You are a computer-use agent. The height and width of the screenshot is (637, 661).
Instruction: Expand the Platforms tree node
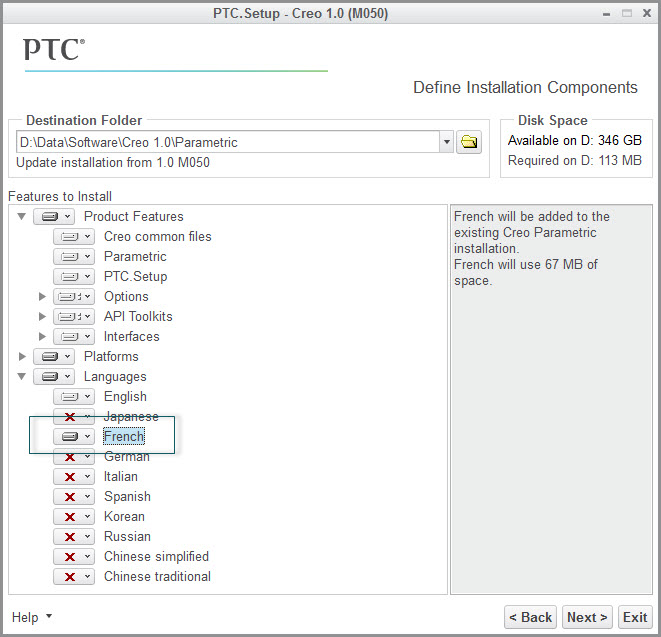tap(22, 357)
